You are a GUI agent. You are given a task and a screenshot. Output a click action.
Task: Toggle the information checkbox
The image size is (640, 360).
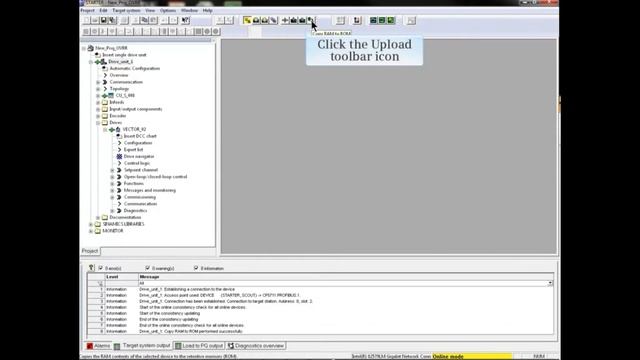(x=196, y=268)
